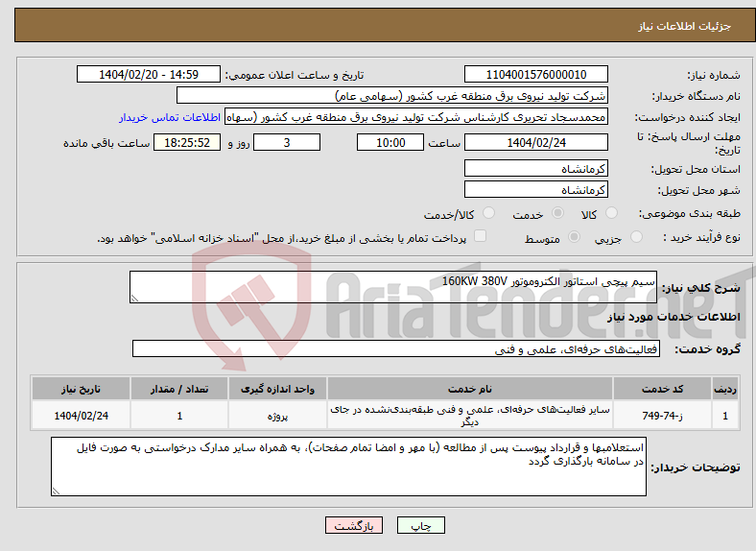This screenshot has width=756, height=551.
Task: Click the deadline time field 10:00
Action: pyautogui.click(x=390, y=142)
